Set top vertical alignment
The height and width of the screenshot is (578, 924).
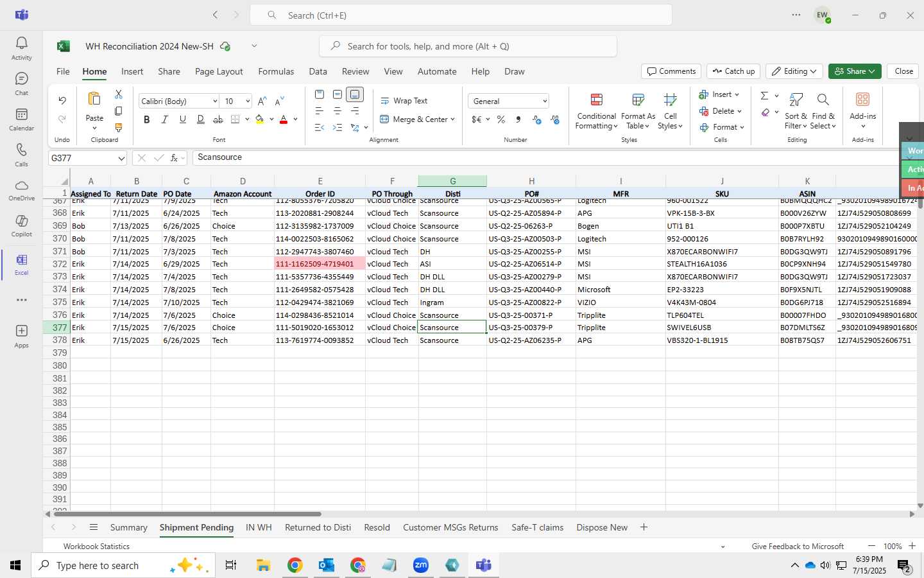320,94
